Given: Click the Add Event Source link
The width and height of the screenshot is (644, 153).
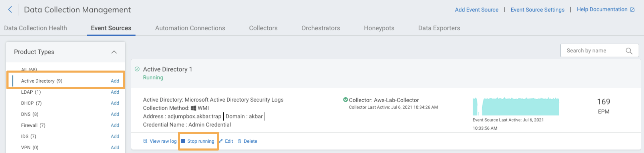Looking at the screenshot, I should click(x=477, y=10).
